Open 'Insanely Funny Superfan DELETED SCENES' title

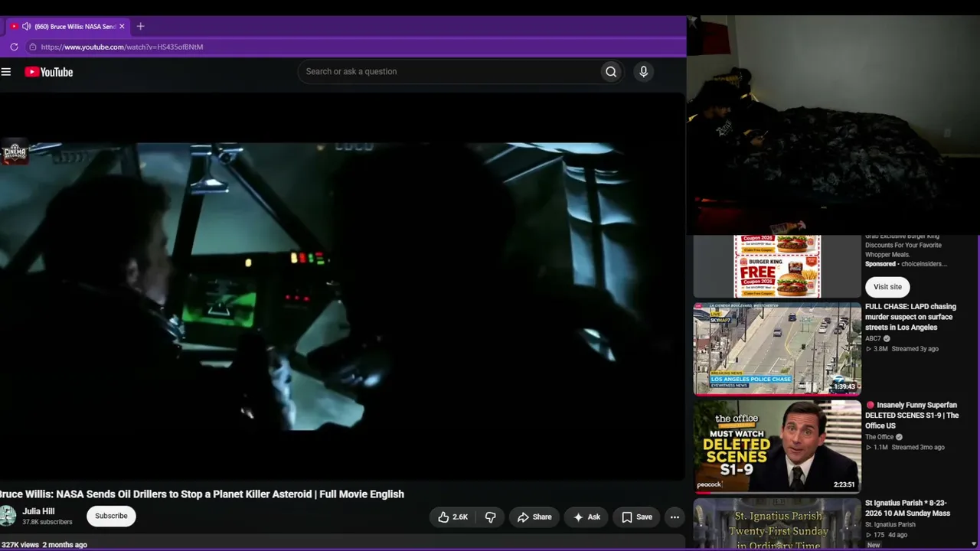[x=912, y=416]
